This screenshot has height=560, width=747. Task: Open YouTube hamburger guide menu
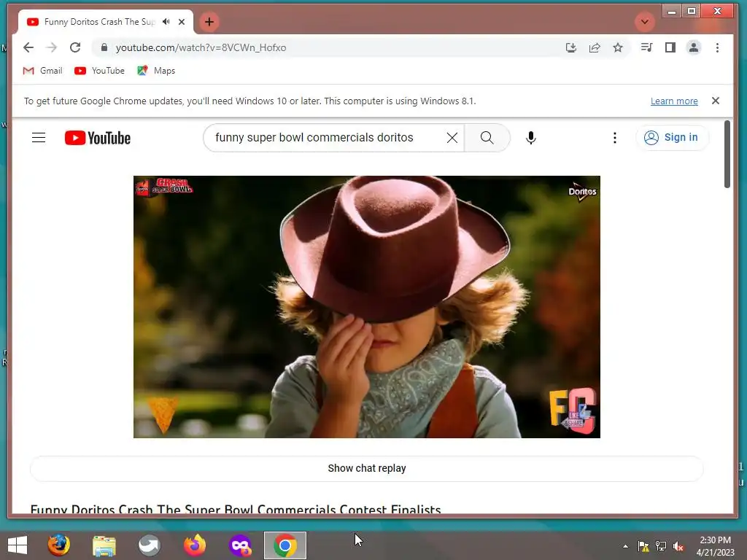point(39,138)
